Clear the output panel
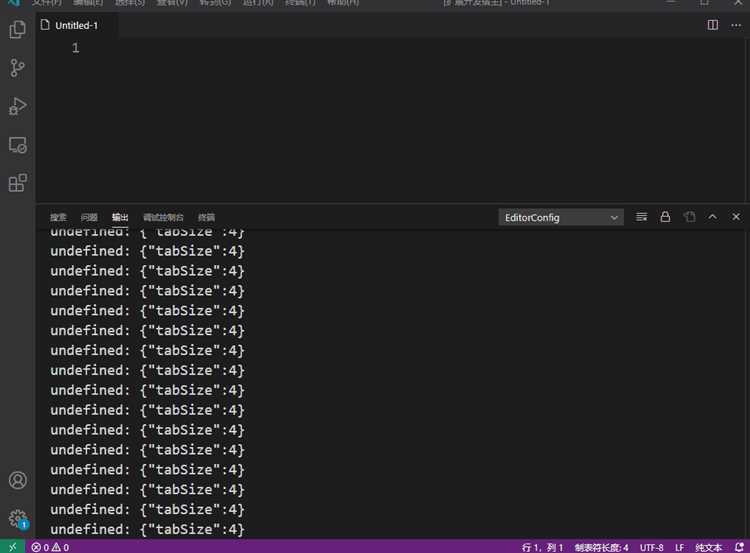Viewport: 750px width, 553px height. click(641, 217)
